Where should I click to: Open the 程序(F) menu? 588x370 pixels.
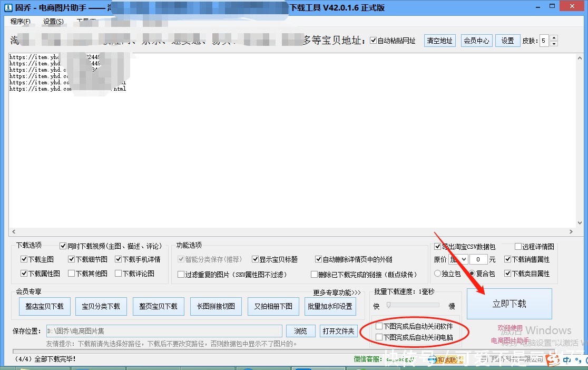pyautogui.click(x=20, y=22)
